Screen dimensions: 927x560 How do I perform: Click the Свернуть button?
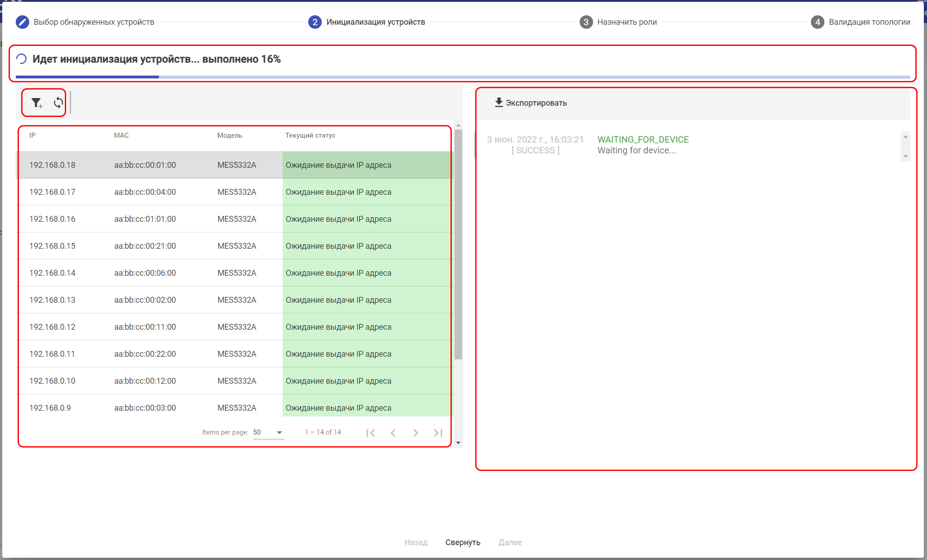pyautogui.click(x=463, y=542)
